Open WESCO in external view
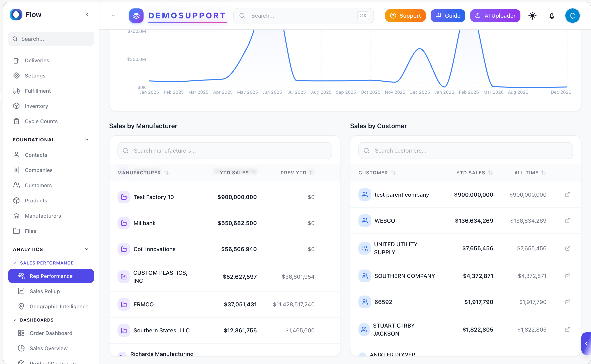The image size is (591, 364). click(568, 220)
